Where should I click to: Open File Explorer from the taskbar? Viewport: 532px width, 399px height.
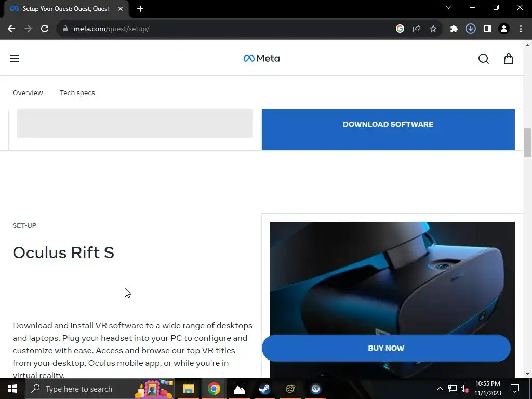click(188, 389)
